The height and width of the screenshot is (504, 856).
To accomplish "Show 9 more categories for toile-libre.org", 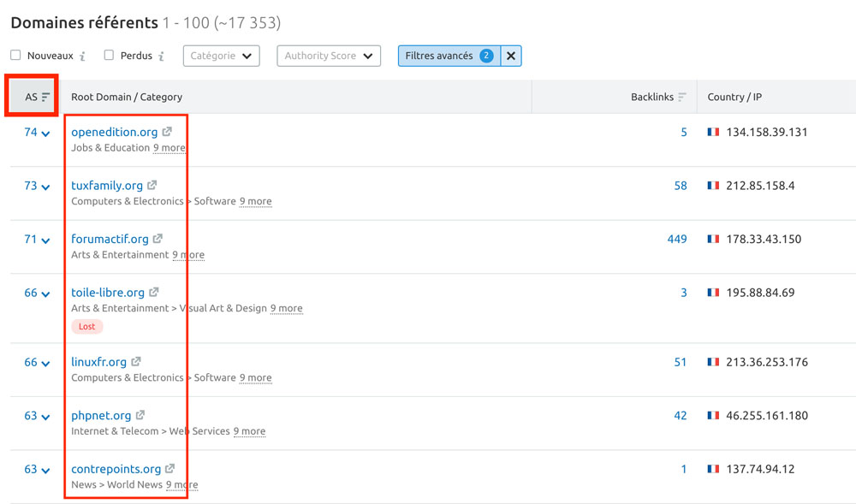I will coord(286,308).
